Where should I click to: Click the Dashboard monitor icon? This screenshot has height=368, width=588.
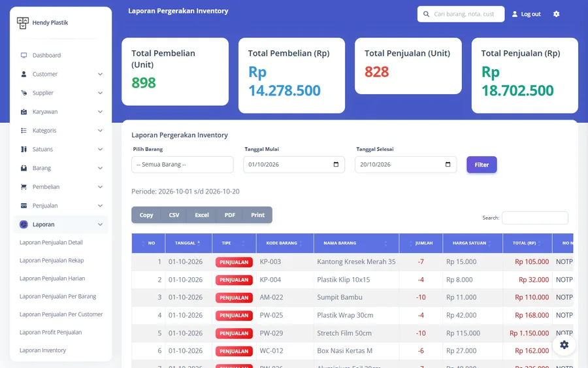(24, 55)
